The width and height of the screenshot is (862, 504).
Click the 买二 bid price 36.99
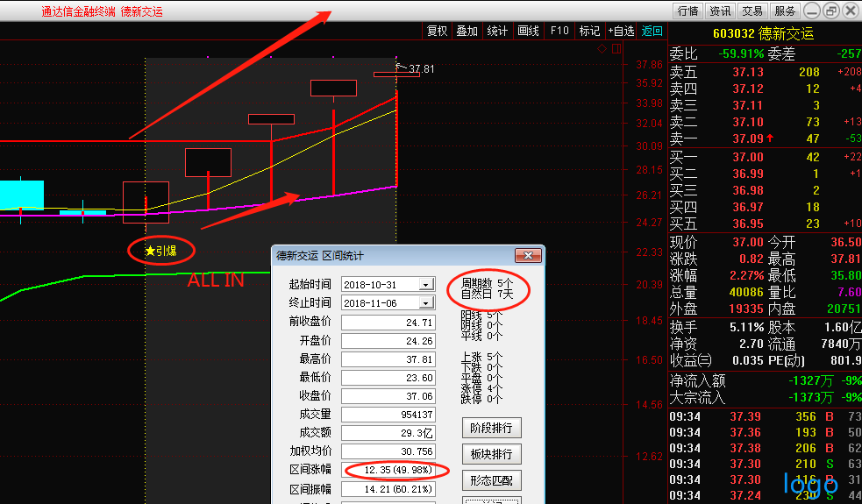[x=748, y=174]
